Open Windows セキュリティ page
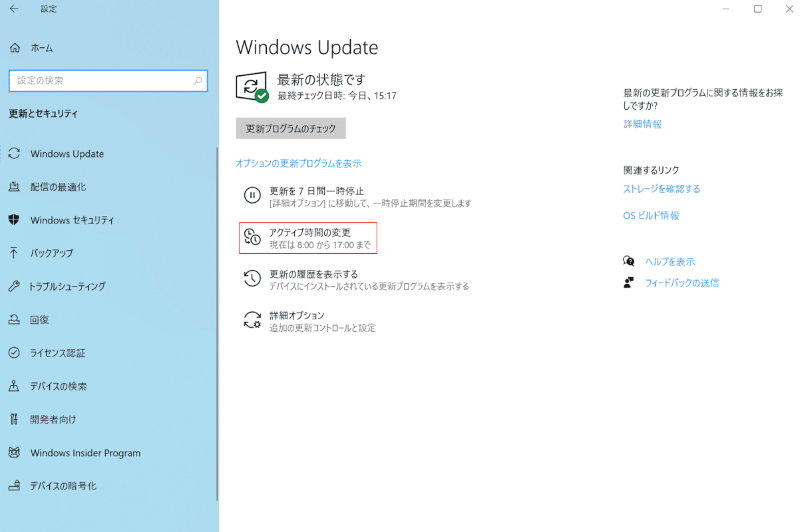 click(x=73, y=220)
